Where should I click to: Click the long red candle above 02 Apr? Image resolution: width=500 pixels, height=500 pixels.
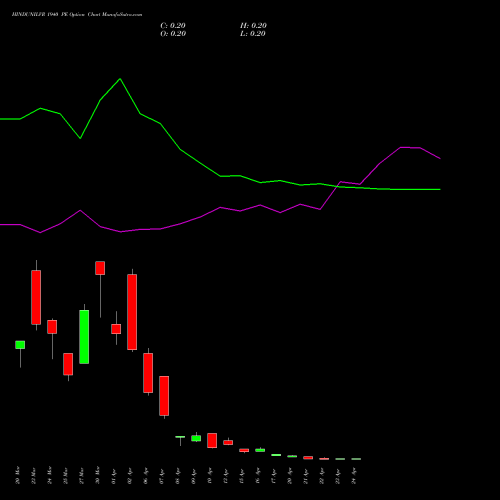[x=132, y=312]
